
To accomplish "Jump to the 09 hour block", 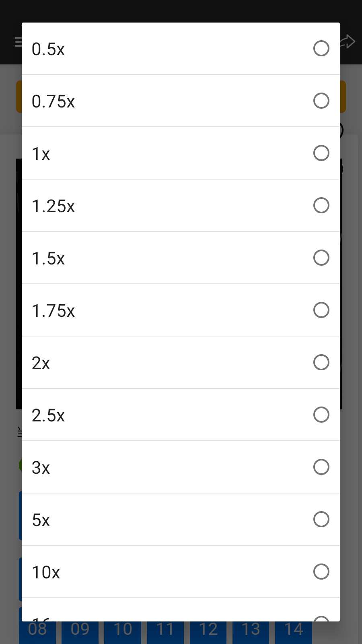I will point(80,633).
